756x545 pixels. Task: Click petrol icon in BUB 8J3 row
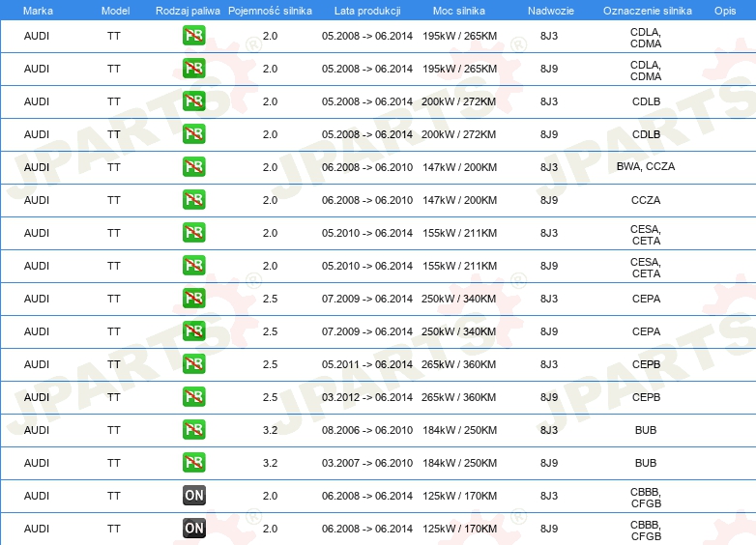coord(193,429)
